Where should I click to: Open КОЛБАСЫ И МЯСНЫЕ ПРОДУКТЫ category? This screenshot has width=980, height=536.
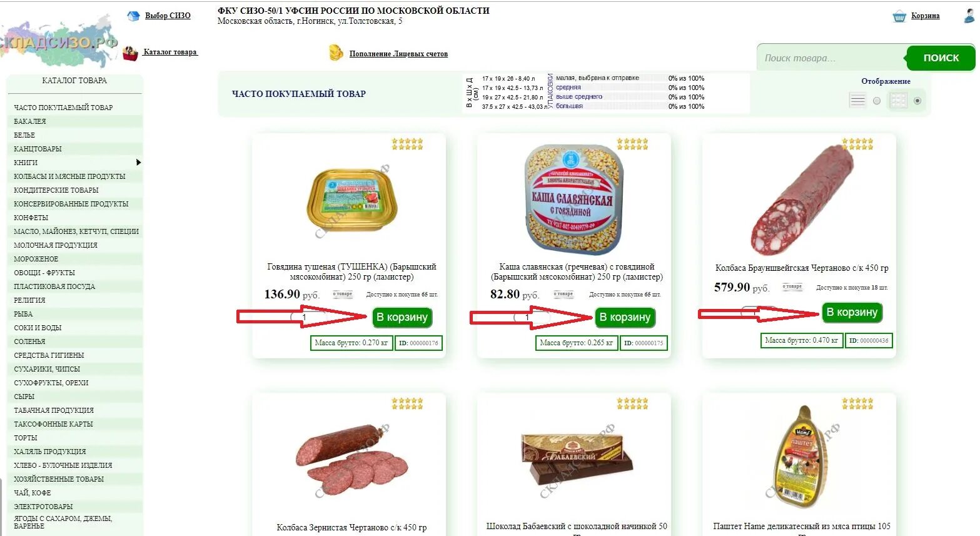click(69, 176)
